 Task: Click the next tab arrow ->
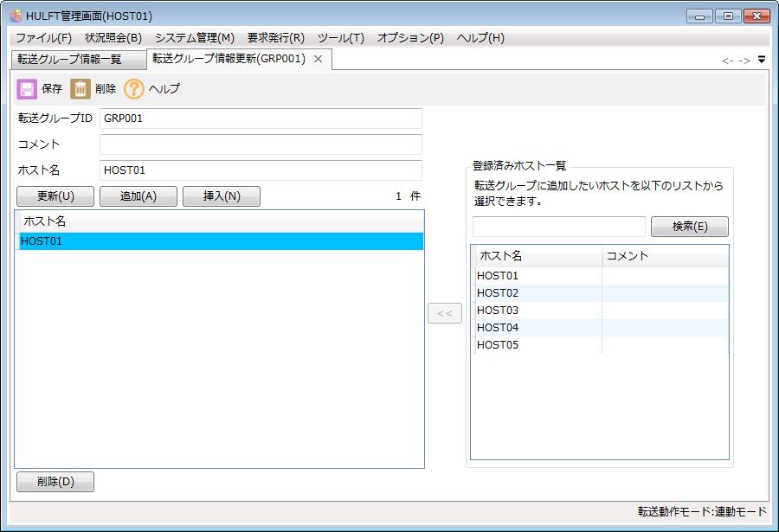(x=744, y=61)
